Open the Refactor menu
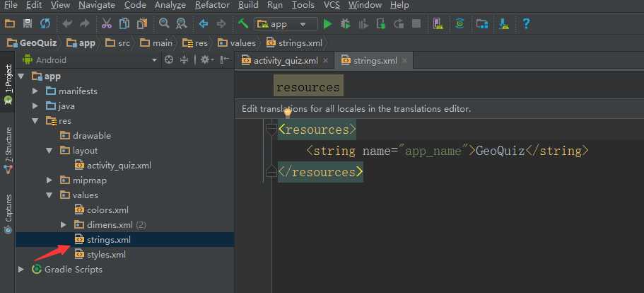 coord(212,6)
